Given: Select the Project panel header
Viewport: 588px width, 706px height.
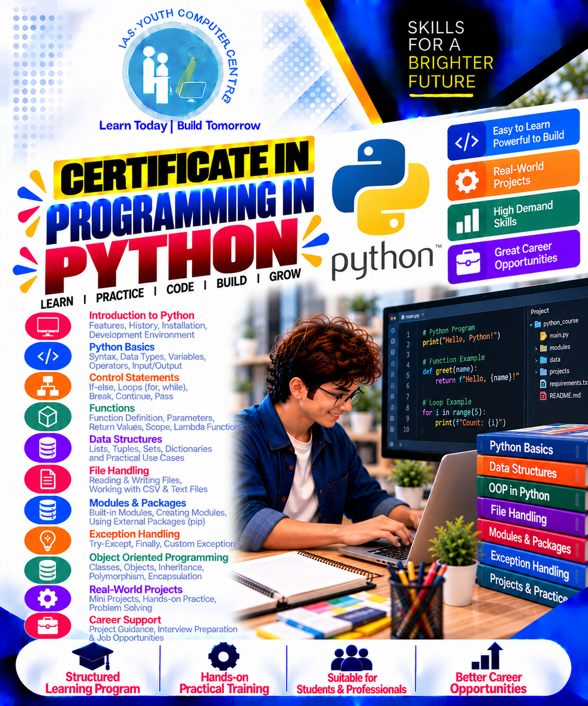Looking at the screenshot, I should tap(540, 311).
